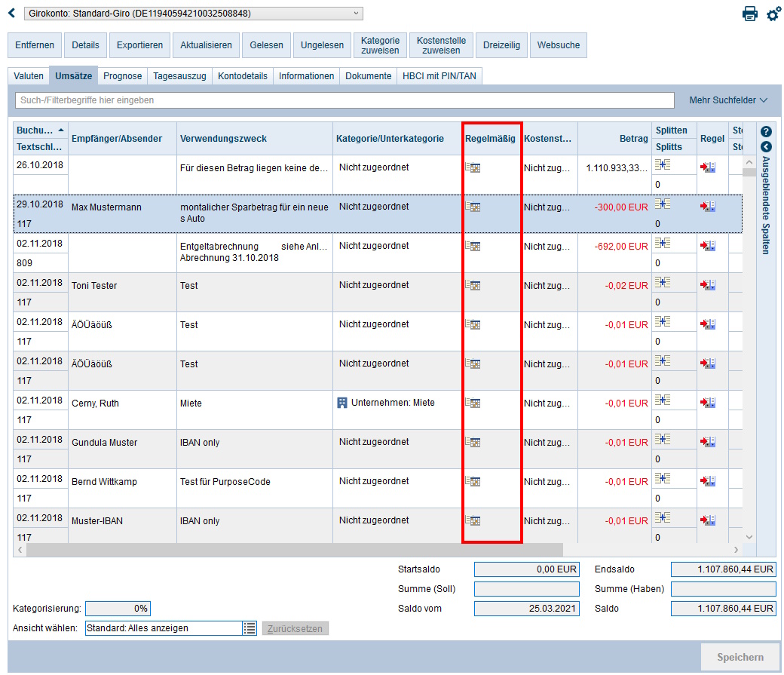This screenshot has width=784, height=675.
Task: Mark as Gelesen
Action: pos(267,45)
